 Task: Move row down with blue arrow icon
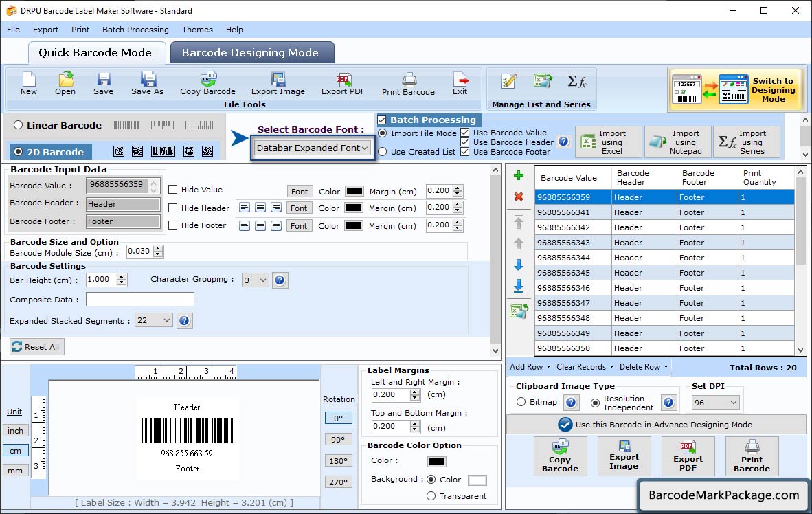(519, 265)
